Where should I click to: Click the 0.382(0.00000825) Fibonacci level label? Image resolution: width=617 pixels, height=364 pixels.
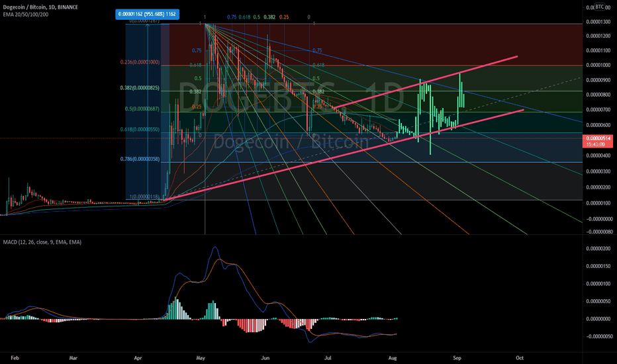tap(140, 88)
